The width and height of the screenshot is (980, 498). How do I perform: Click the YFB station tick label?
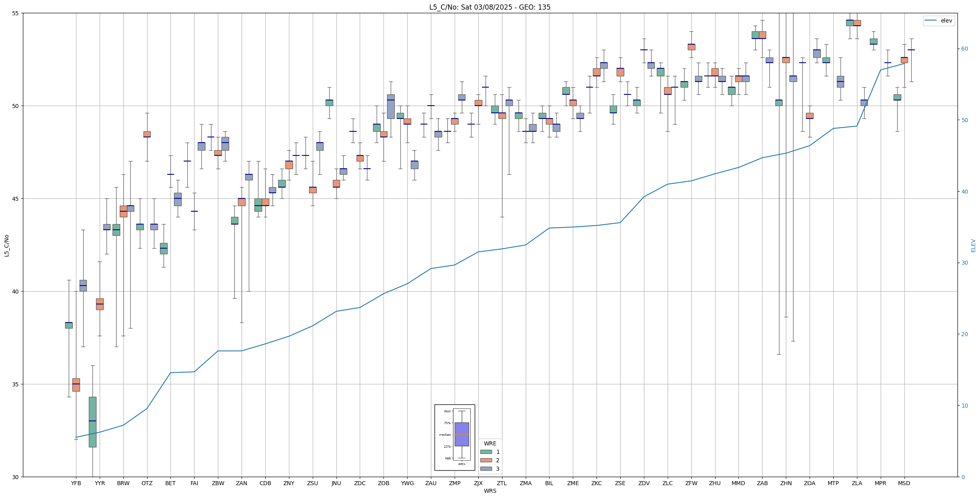[76, 483]
